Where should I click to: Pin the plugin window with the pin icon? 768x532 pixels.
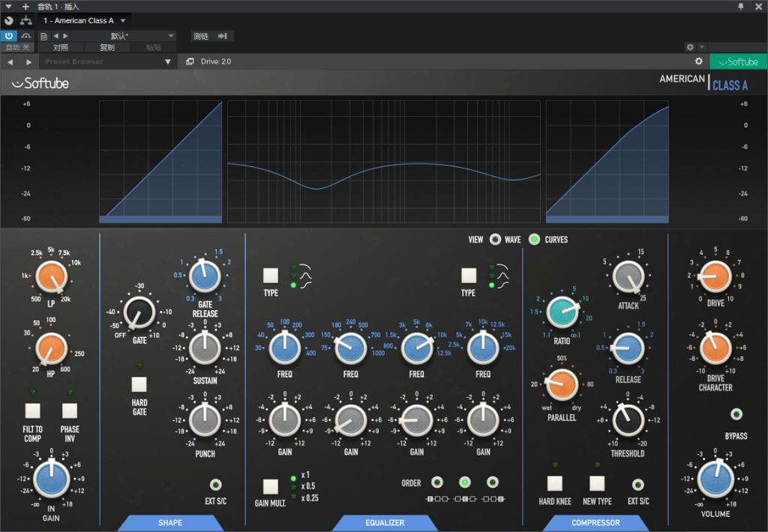(740, 6)
